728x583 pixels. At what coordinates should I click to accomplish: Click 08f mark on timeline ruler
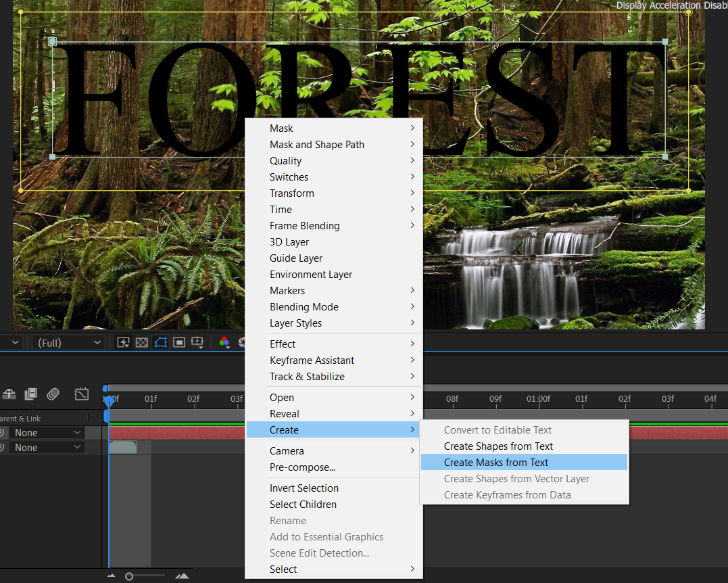452,399
